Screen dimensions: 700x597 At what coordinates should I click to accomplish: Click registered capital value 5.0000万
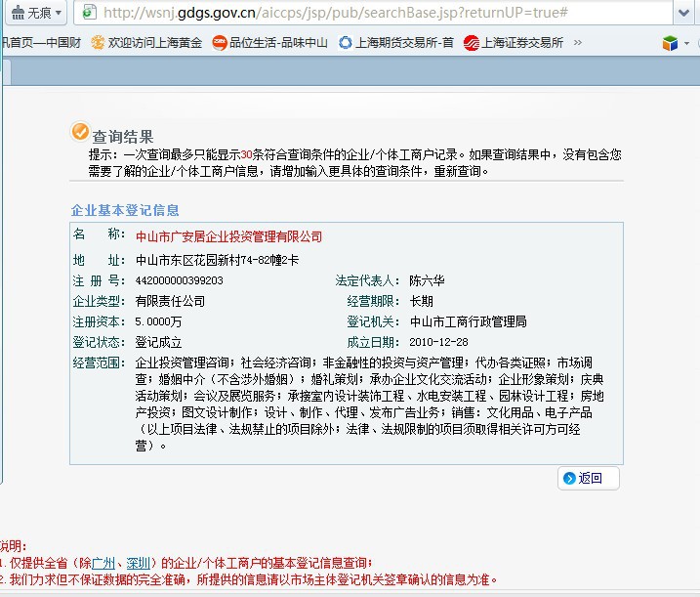(x=158, y=321)
